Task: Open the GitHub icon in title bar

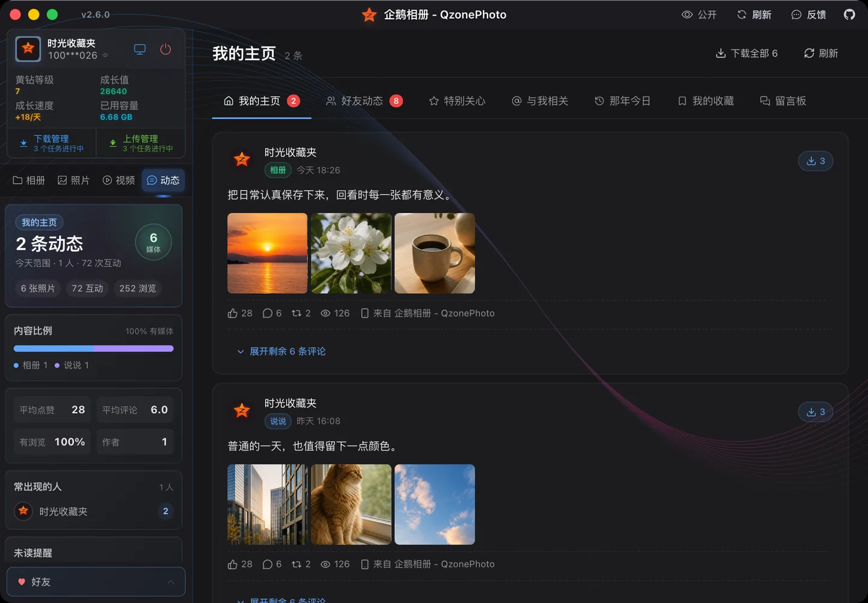Action: coord(849,14)
